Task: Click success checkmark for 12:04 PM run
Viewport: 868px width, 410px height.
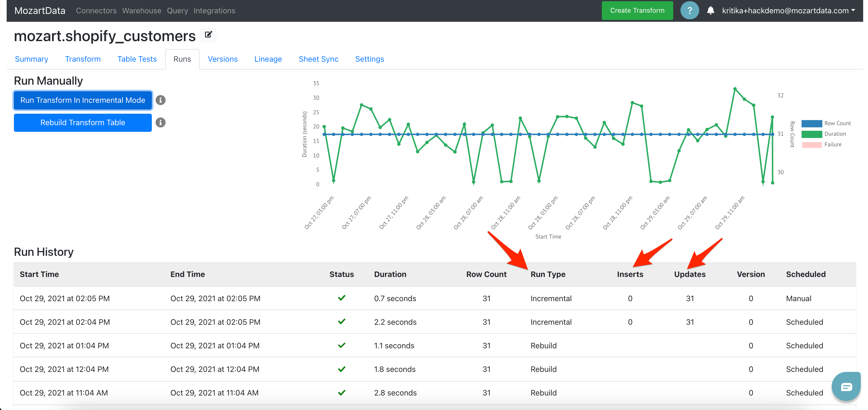Action: click(342, 369)
